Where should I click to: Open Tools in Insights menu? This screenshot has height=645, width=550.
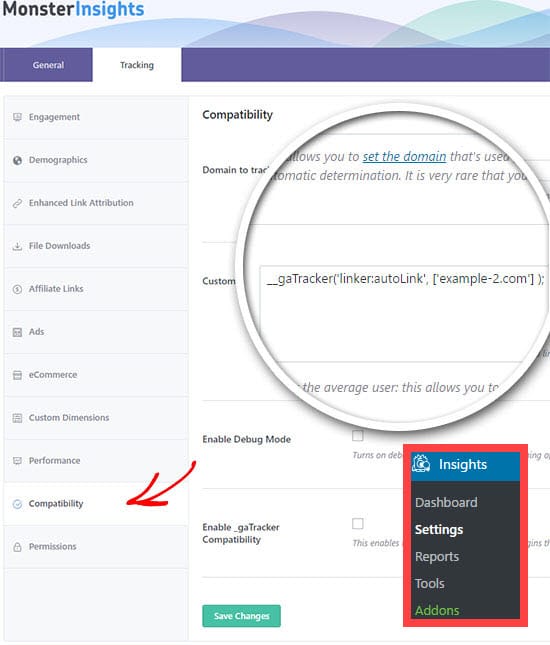[x=430, y=584]
